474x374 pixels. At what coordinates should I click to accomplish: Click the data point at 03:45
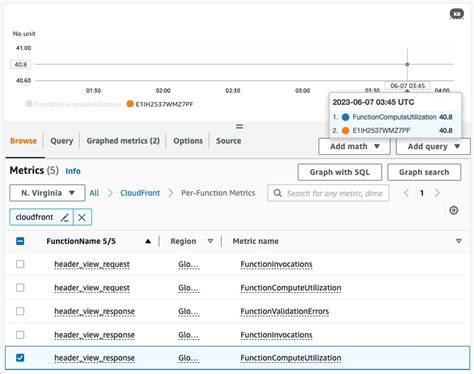point(407,64)
